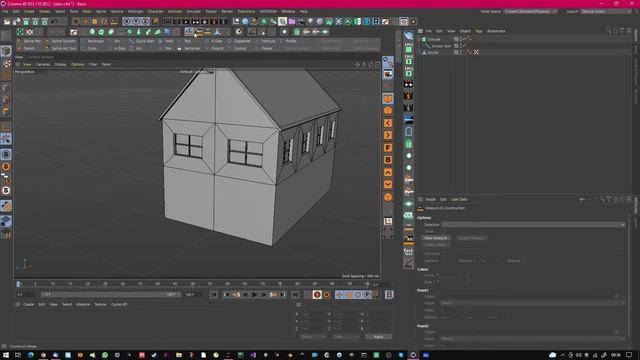Create a Star spline
This screenshot has width=640, height=360.
166,49
